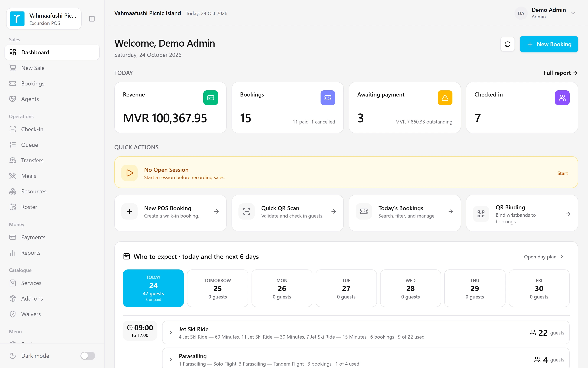Click the No Open Session play icon

pyautogui.click(x=129, y=173)
